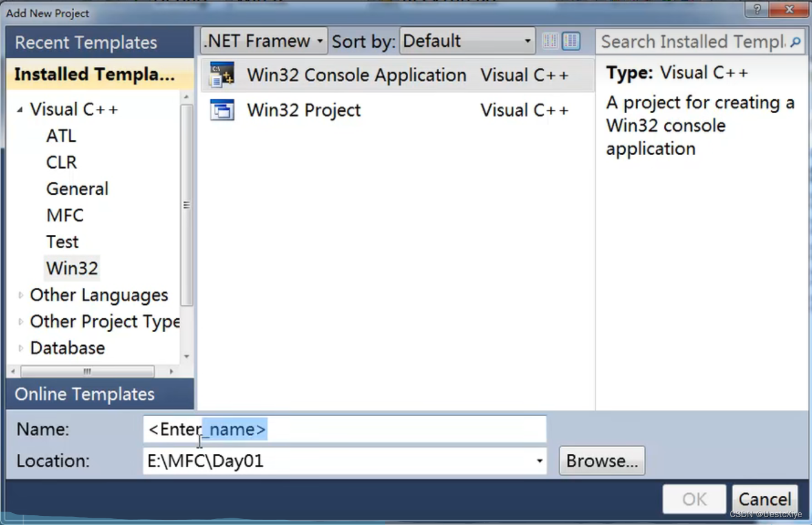Click the tree vertical scrollbar thumb

coord(187,205)
